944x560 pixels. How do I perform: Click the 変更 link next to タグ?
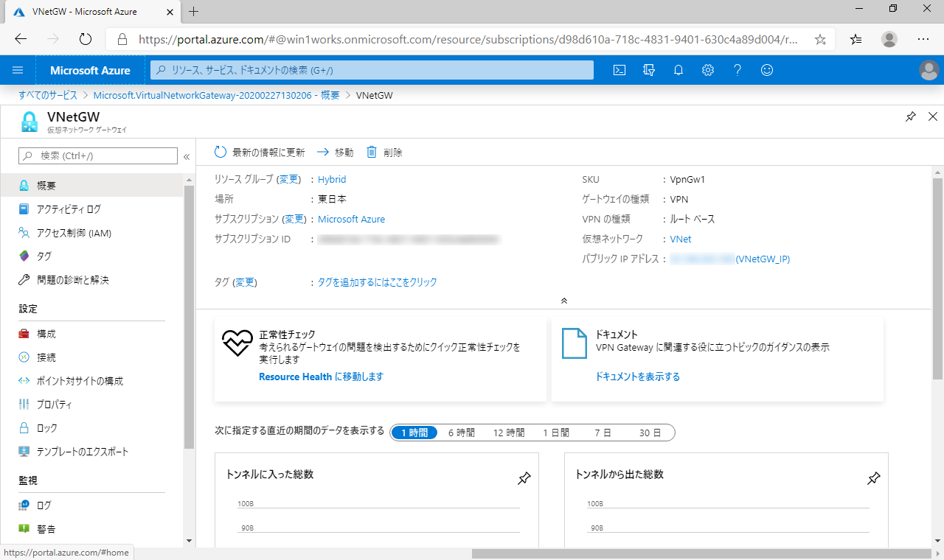[x=245, y=282]
